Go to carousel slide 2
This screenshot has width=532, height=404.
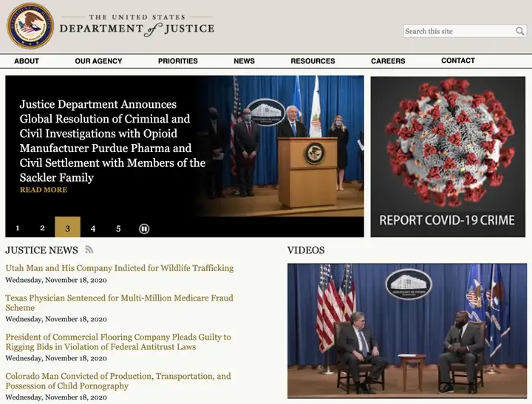tap(42, 227)
